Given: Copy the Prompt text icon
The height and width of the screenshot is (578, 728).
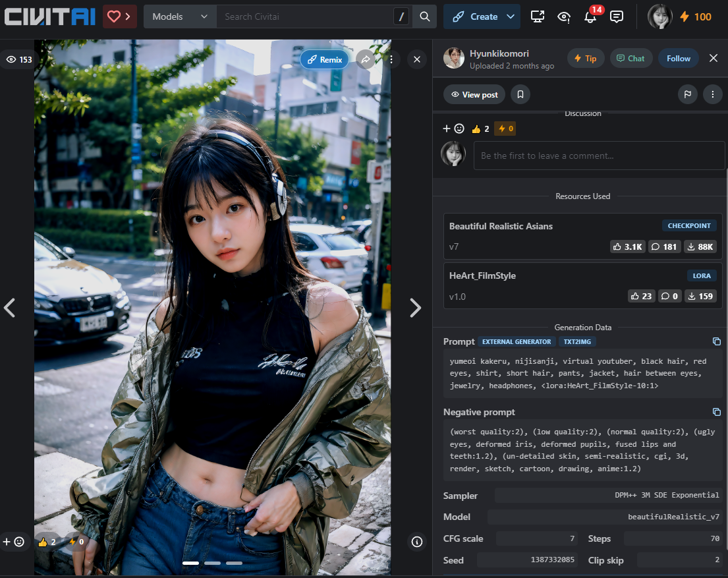Looking at the screenshot, I should tap(716, 341).
